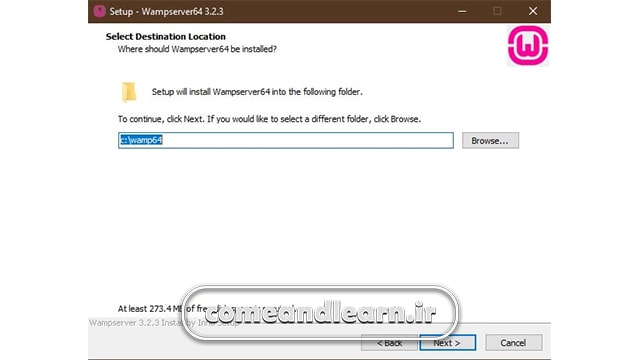Image resolution: width=640 pixels, height=360 pixels.
Task: Continue the setup with Next >
Action: click(447, 343)
